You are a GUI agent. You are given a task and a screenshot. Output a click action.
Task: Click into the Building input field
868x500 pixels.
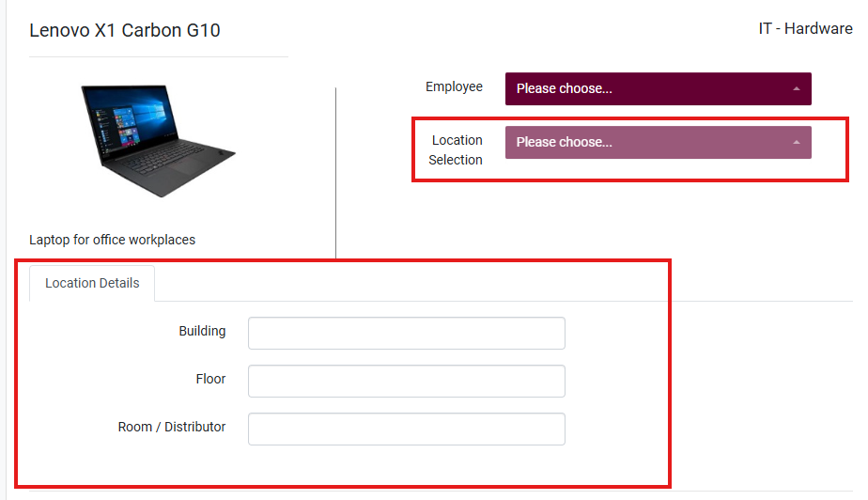(406, 333)
